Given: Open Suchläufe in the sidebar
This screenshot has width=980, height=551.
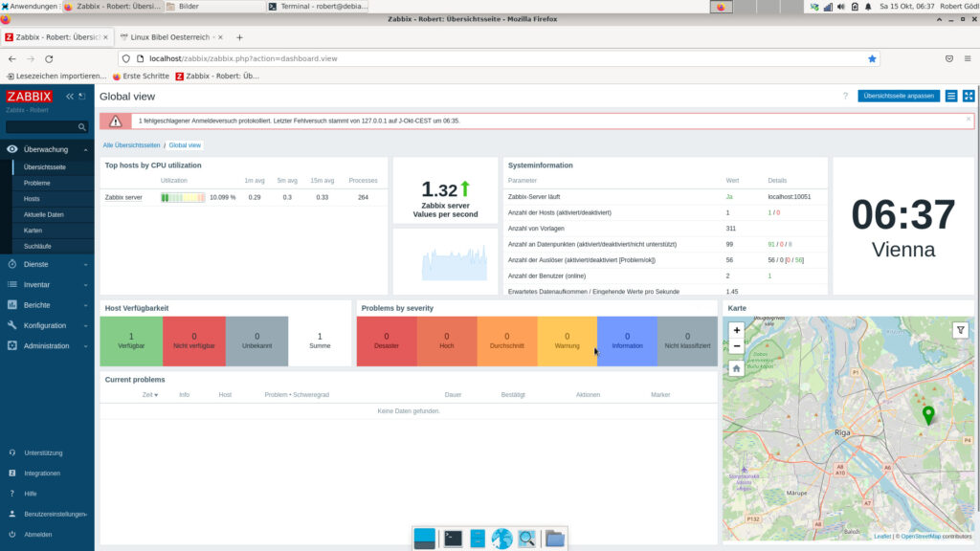Looking at the screenshot, I should pyautogui.click(x=37, y=246).
